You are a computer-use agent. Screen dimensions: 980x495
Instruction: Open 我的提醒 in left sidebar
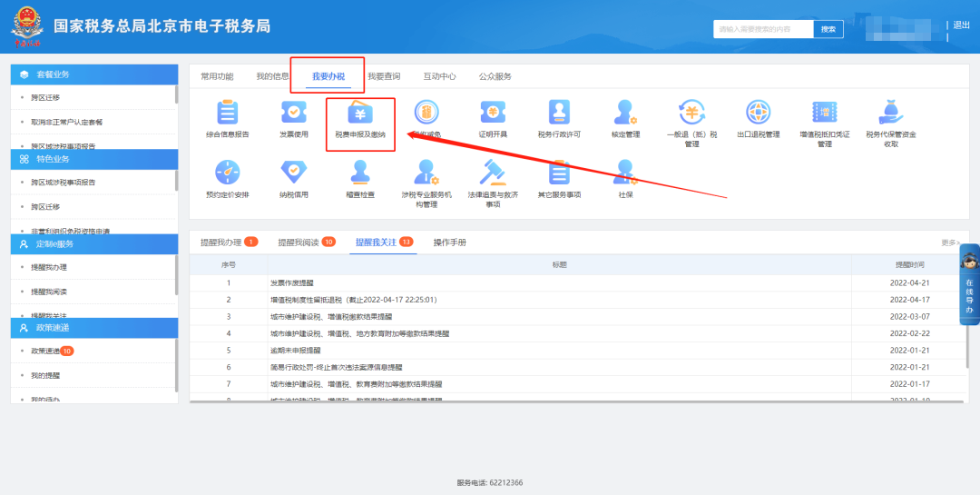pos(45,375)
